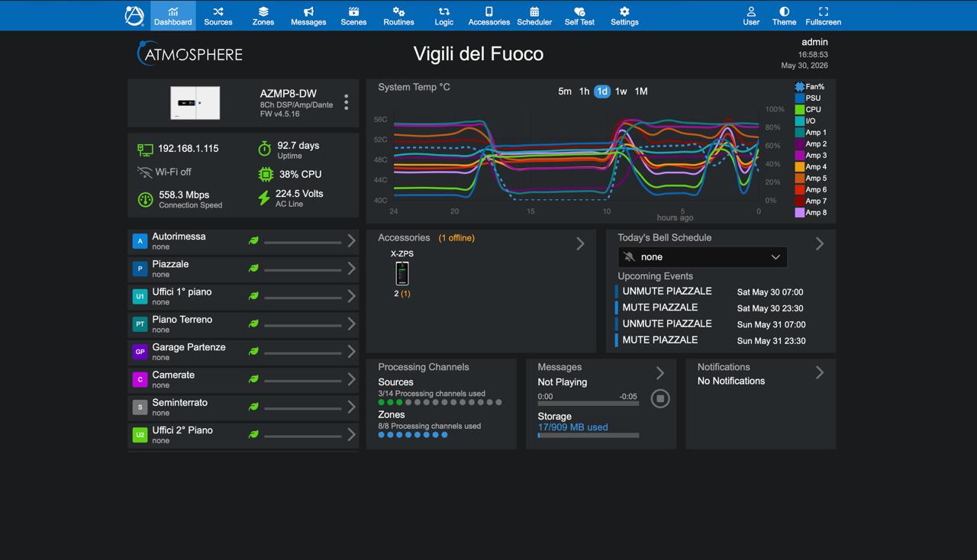
Task: Select the 1w time range button
Action: point(621,92)
